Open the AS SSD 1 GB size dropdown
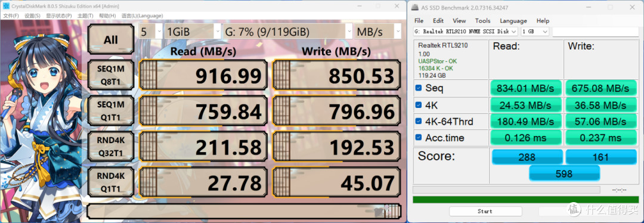The image size is (644, 223). [x=535, y=32]
